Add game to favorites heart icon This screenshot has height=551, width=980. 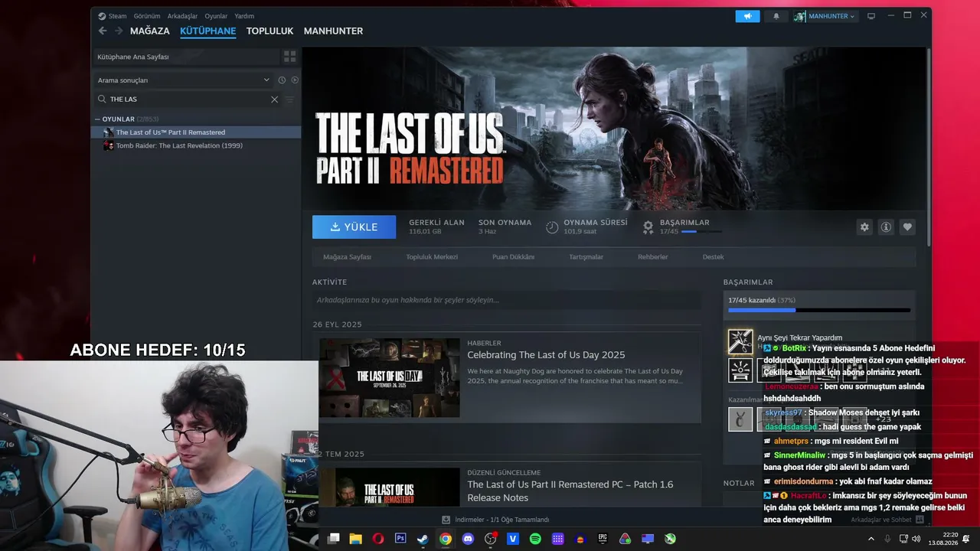pyautogui.click(x=907, y=227)
